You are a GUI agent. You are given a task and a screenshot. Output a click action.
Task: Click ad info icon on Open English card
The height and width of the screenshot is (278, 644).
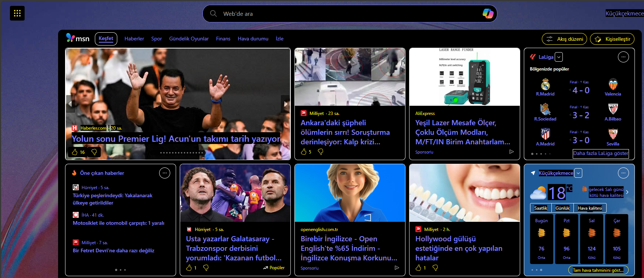[x=397, y=268]
